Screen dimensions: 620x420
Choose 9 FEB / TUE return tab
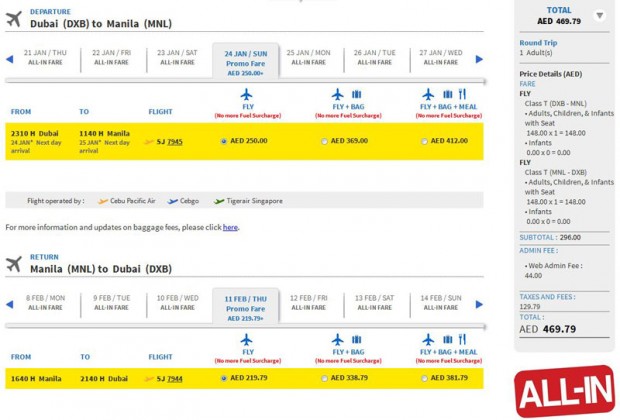(x=111, y=303)
